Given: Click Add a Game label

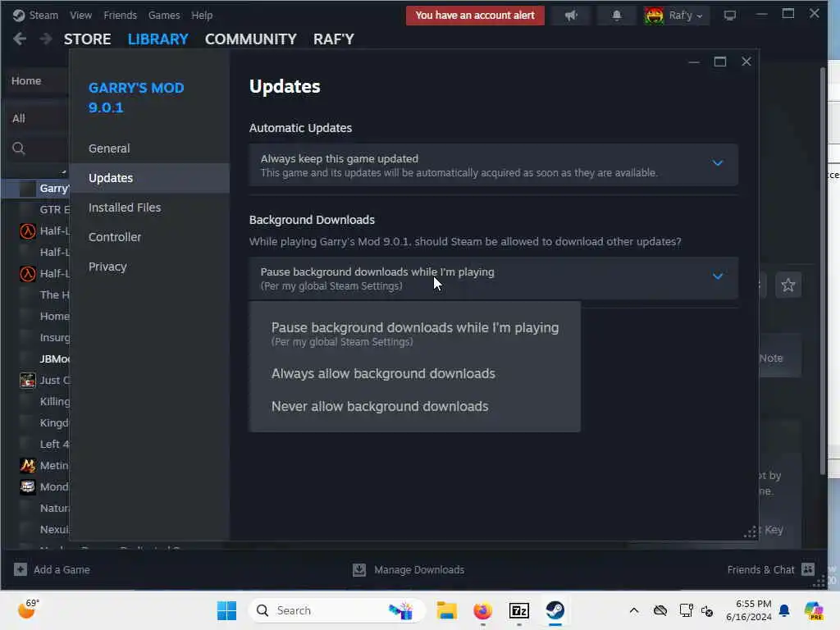Looking at the screenshot, I should pos(62,569).
